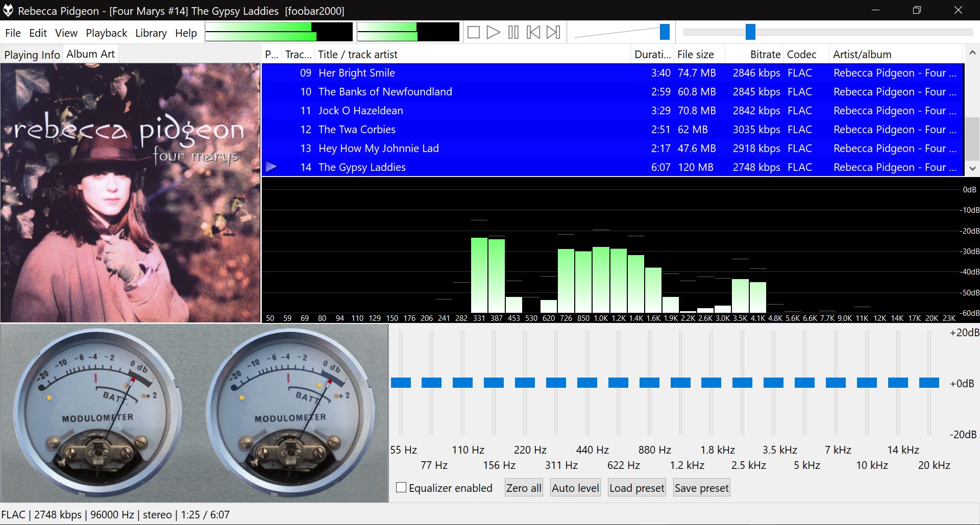Click the Auto level button
Viewport: 980px width, 525px height.
[575, 488]
